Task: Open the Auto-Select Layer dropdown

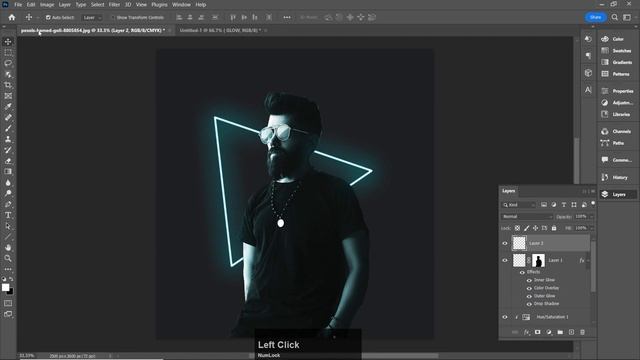Action: [x=92, y=18]
